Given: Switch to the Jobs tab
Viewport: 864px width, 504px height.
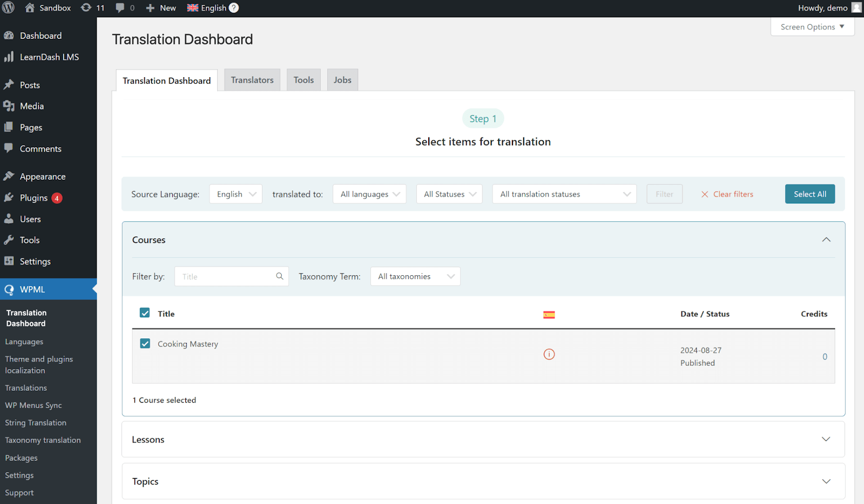Looking at the screenshot, I should point(342,80).
